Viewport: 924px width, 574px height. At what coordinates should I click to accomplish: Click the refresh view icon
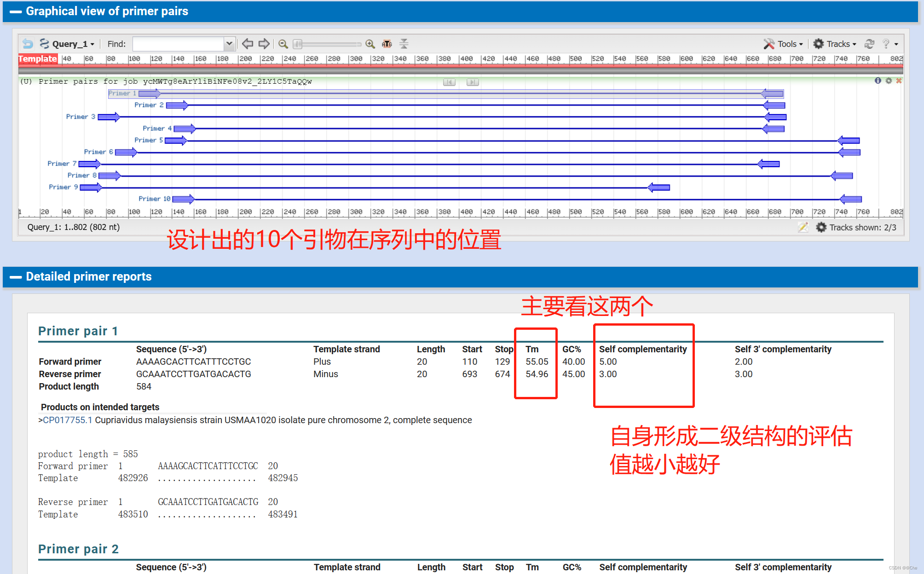(869, 44)
